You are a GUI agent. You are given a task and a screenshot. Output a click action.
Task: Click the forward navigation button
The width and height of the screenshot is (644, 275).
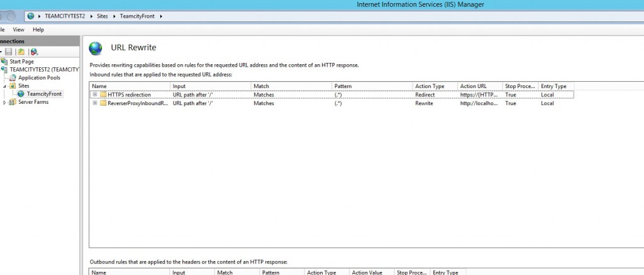pos(11,16)
